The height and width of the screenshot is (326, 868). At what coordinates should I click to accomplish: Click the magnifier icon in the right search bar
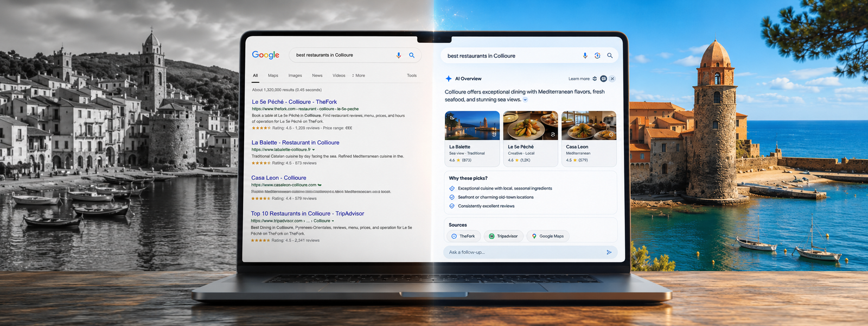[610, 55]
